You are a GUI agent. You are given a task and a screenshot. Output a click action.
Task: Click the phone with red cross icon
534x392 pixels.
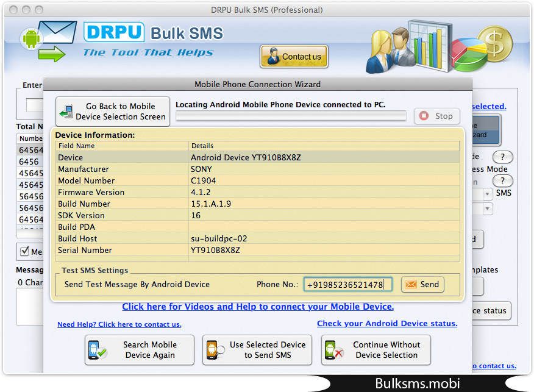(334, 350)
